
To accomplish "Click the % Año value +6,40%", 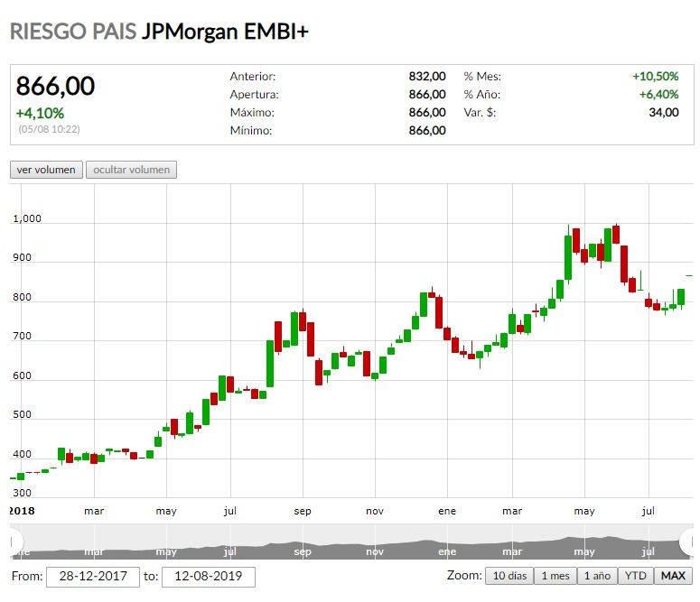I will coord(658,94).
